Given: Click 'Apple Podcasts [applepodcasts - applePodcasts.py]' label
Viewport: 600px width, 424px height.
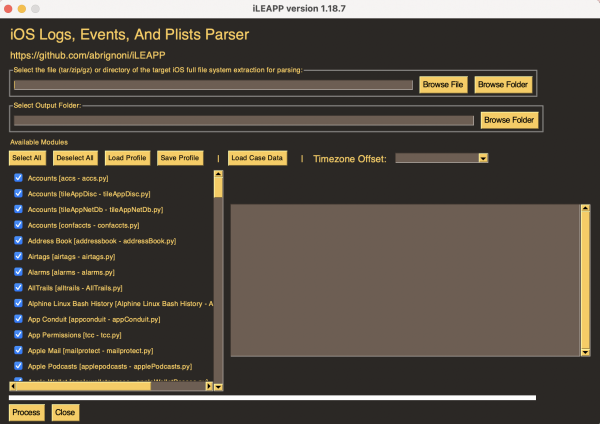Looking at the screenshot, I should (x=110, y=366).
